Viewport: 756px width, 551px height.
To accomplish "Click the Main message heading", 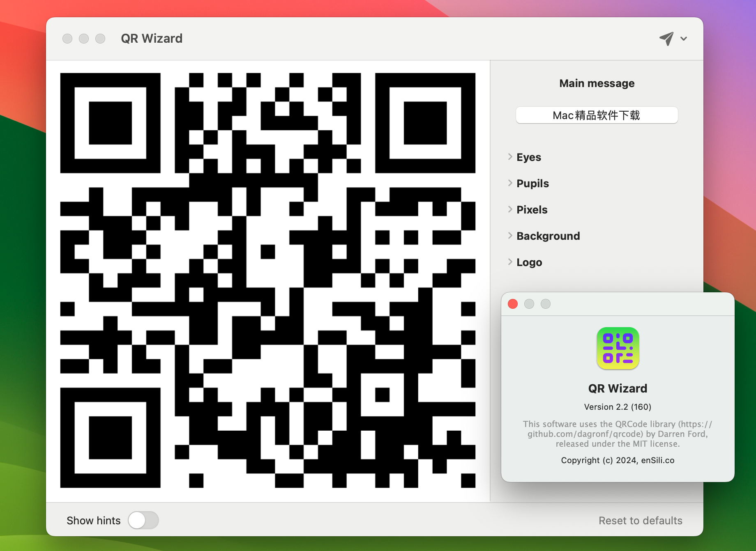I will pos(597,83).
